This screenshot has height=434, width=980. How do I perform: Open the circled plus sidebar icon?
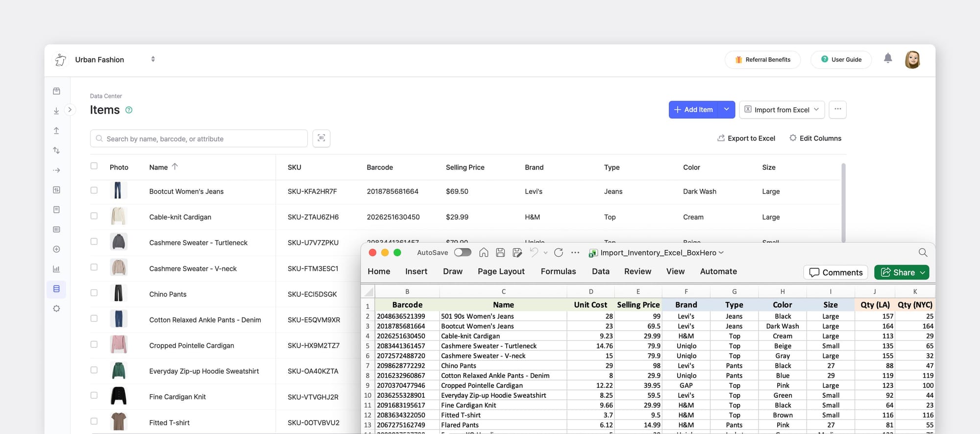56,249
